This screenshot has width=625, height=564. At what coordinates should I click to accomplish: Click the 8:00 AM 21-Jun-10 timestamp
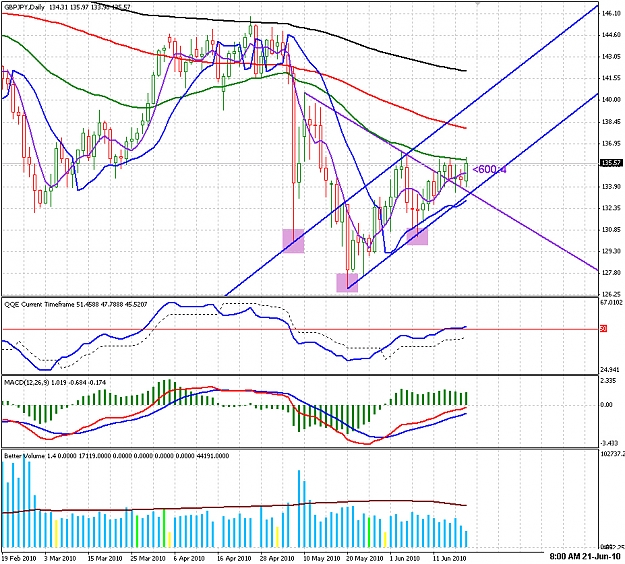click(585, 556)
